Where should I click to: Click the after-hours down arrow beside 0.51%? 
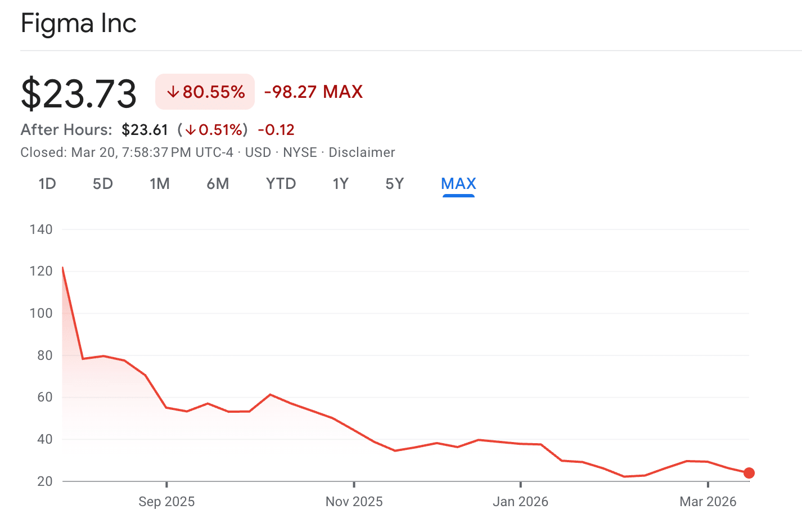[x=191, y=130]
